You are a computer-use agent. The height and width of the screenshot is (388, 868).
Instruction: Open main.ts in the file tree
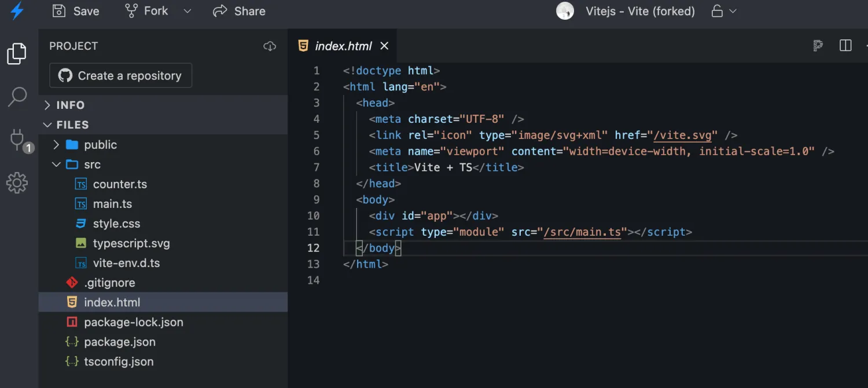112,204
